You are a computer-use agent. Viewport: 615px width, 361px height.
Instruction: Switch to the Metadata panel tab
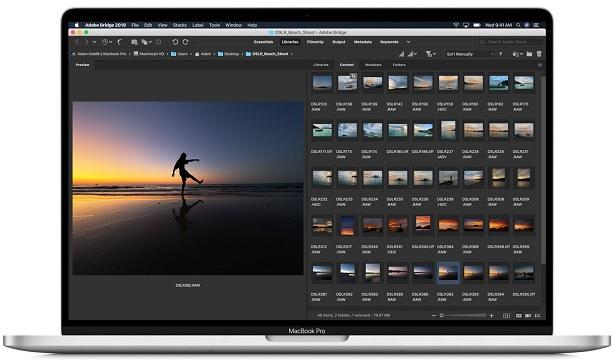tap(373, 65)
